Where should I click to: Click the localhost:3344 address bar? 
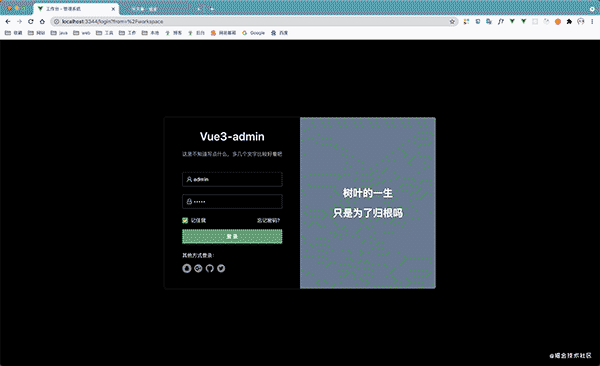click(253, 21)
